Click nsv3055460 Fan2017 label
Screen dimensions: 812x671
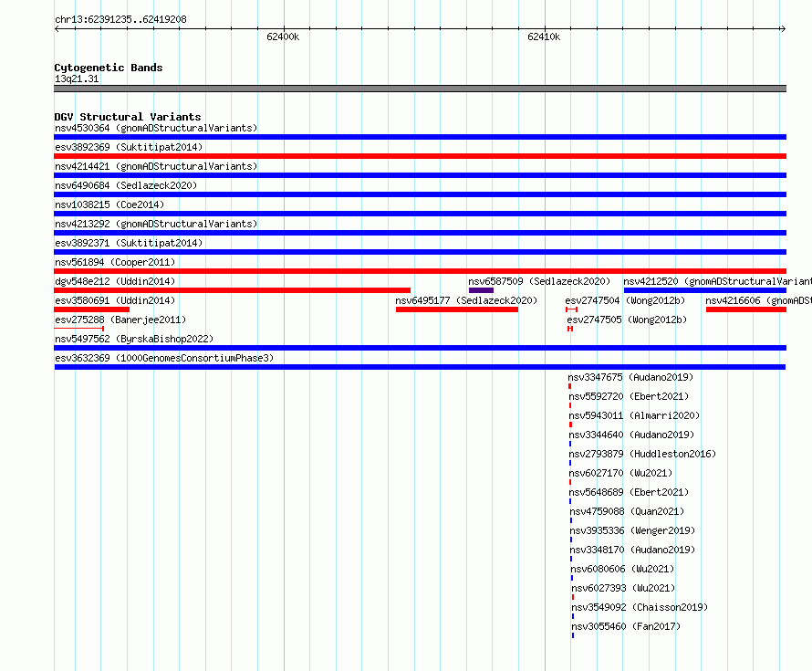tap(626, 626)
